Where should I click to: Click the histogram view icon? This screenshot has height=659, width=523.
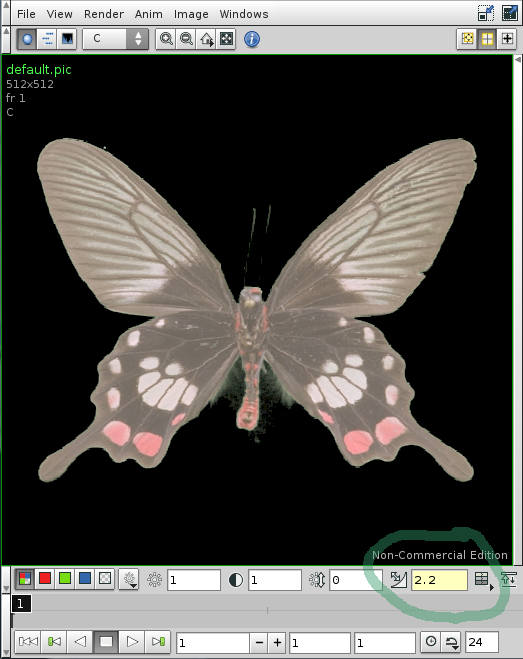pos(67,39)
